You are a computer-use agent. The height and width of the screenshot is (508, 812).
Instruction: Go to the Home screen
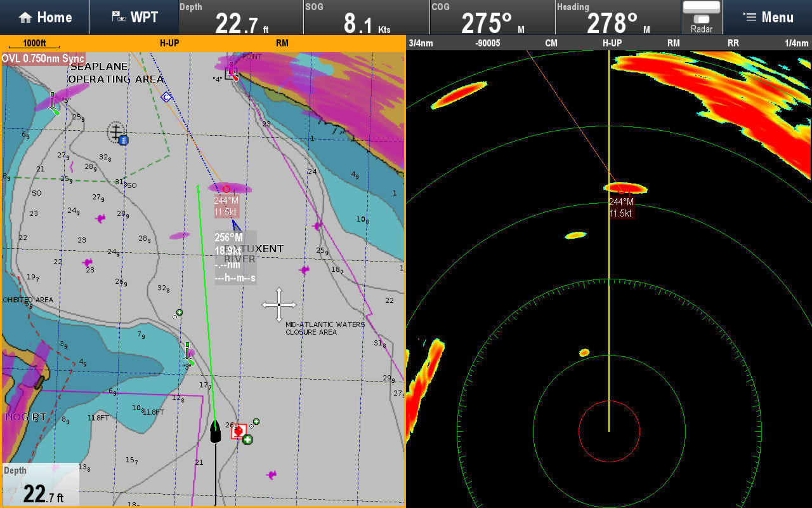(44, 17)
